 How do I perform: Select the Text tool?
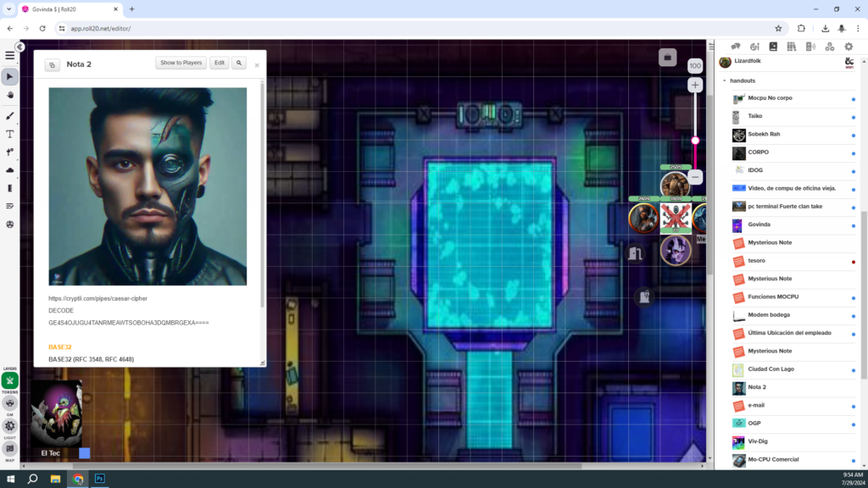(x=10, y=135)
